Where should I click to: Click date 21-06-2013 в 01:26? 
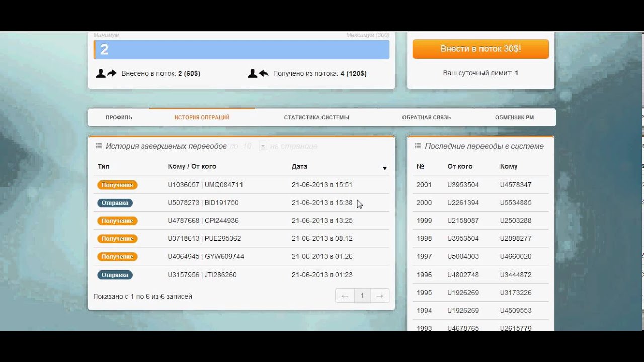(322, 256)
